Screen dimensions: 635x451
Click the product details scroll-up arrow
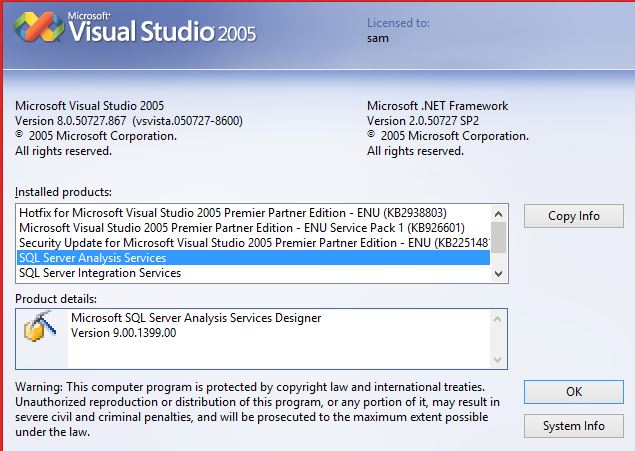(x=498, y=319)
